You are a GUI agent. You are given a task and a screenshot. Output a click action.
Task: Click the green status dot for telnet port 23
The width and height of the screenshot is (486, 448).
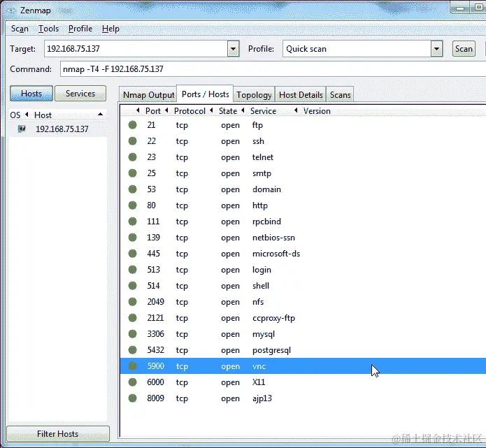click(133, 157)
